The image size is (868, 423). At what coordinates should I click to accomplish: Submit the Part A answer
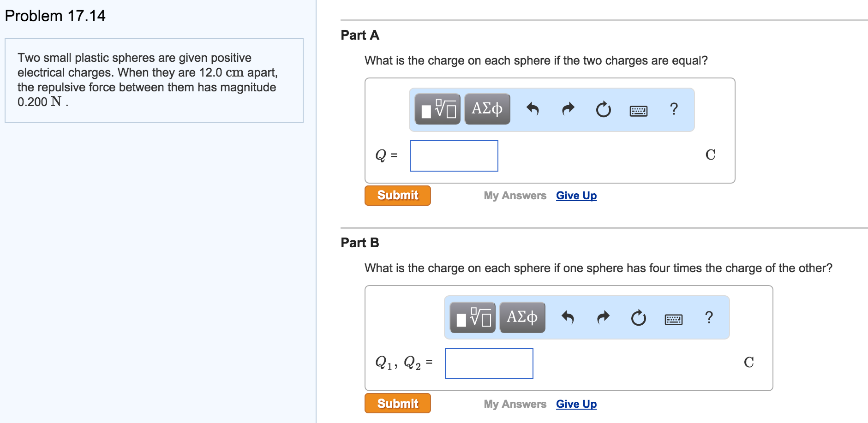tap(398, 196)
